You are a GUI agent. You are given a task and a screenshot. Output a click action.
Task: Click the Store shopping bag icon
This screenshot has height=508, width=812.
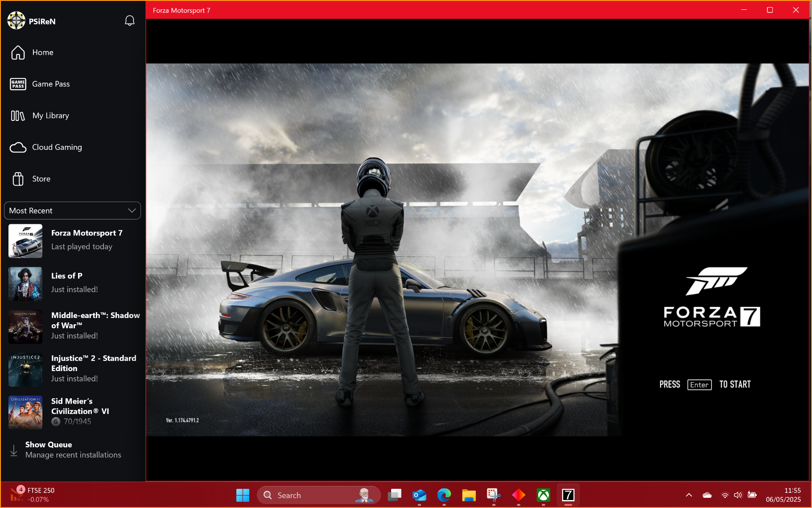point(18,179)
